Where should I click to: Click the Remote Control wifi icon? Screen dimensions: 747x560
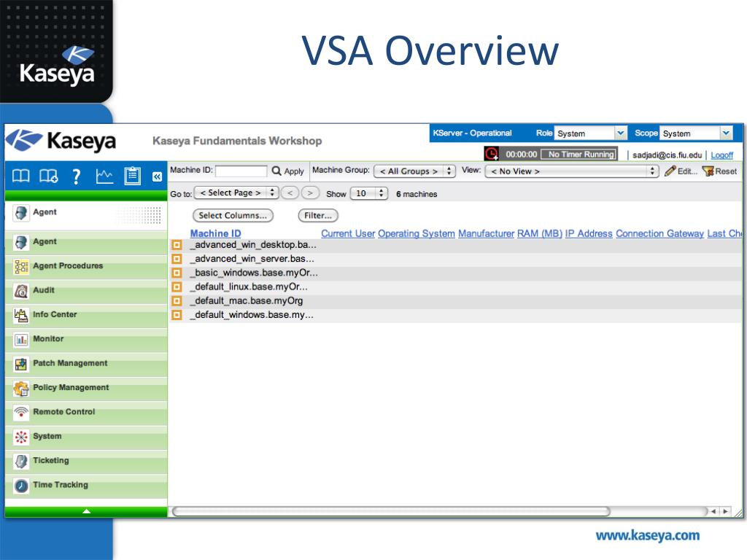(21, 412)
